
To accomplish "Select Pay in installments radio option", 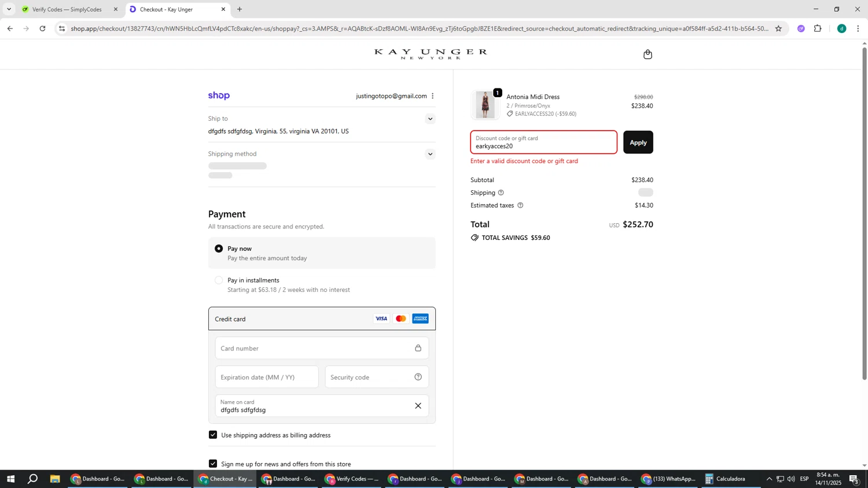I will (x=219, y=280).
